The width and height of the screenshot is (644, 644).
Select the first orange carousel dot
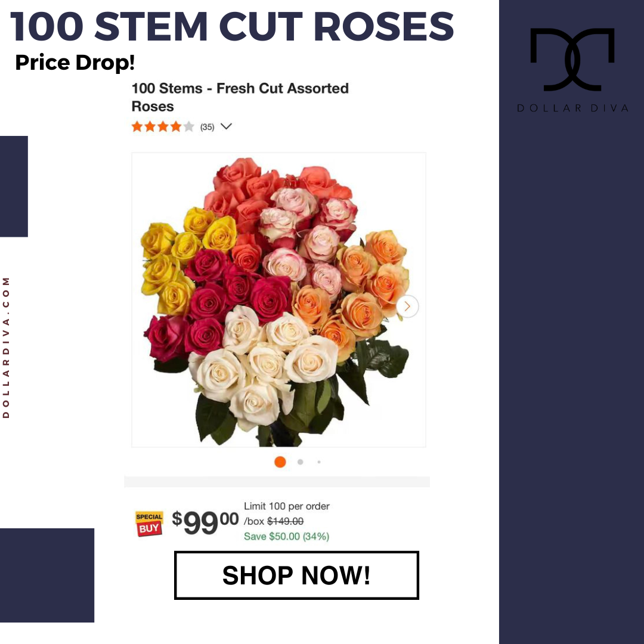click(280, 462)
